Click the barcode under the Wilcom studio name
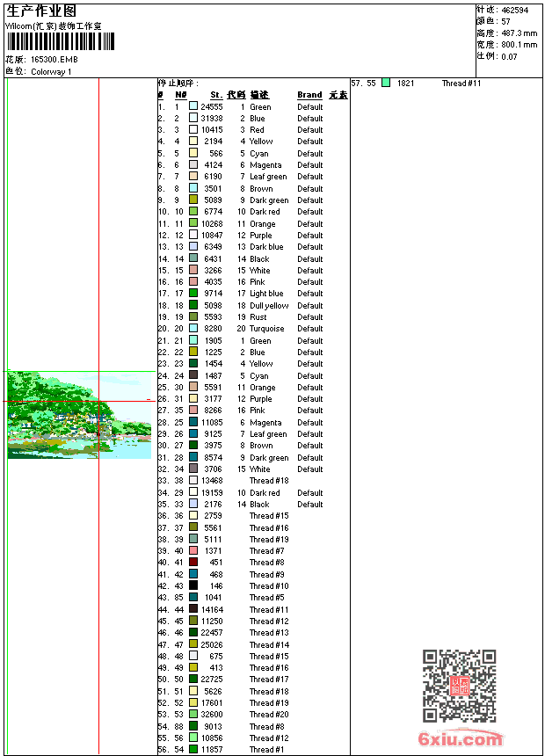 (x=61, y=41)
